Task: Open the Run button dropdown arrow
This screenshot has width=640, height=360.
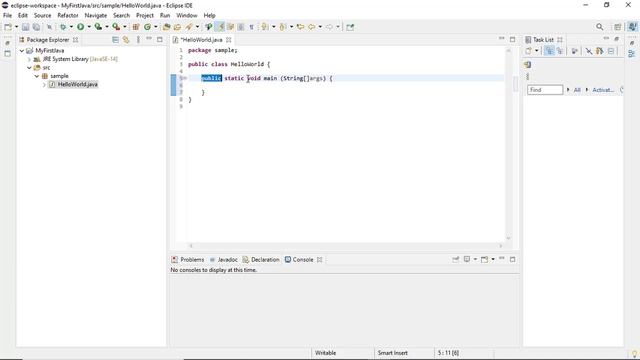Action: coord(89,27)
